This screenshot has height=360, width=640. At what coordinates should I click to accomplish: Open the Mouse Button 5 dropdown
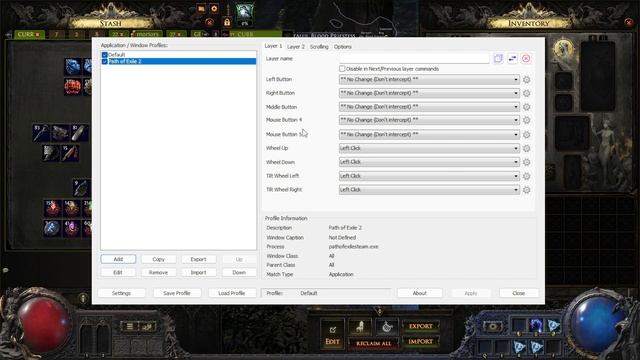coord(429,135)
